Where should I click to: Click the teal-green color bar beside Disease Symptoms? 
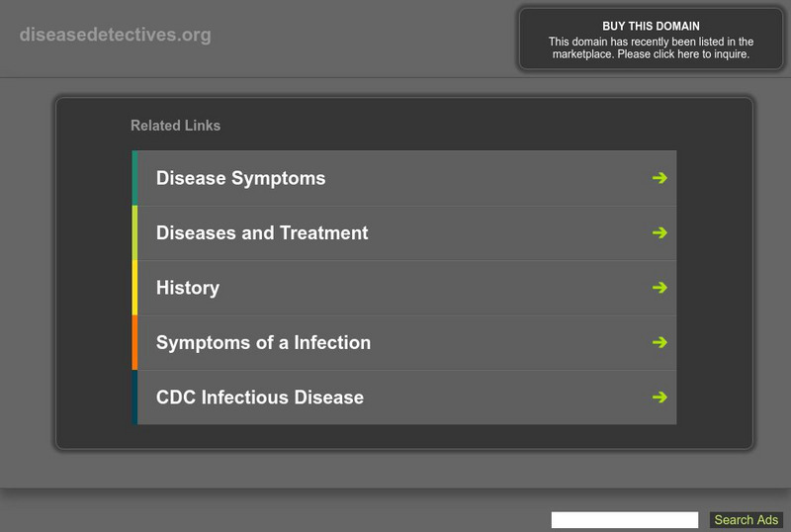[134, 178]
